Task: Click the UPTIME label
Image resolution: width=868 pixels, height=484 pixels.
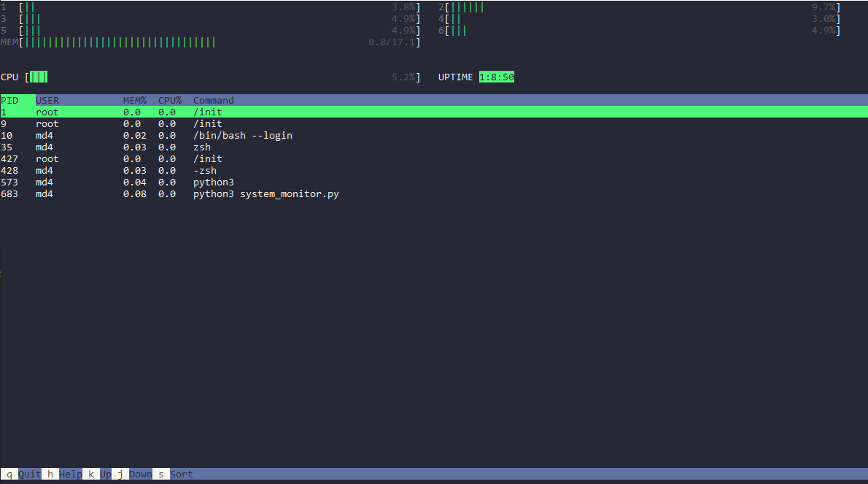Action: click(x=456, y=77)
